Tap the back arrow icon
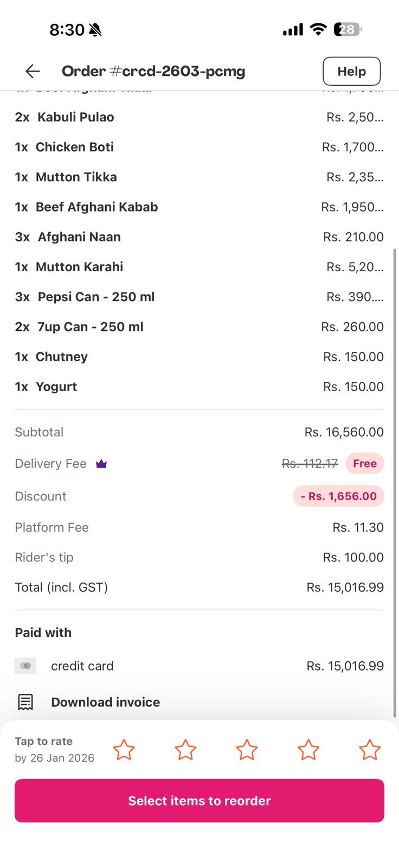This screenshot has height=868, width=399. click(x=33, y=71)
